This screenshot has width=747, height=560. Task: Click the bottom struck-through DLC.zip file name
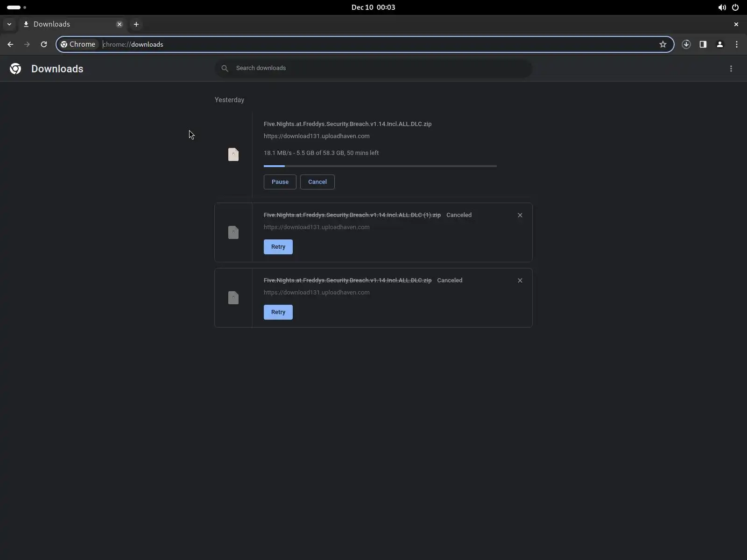pyautogui.click(x=348, y=280)
